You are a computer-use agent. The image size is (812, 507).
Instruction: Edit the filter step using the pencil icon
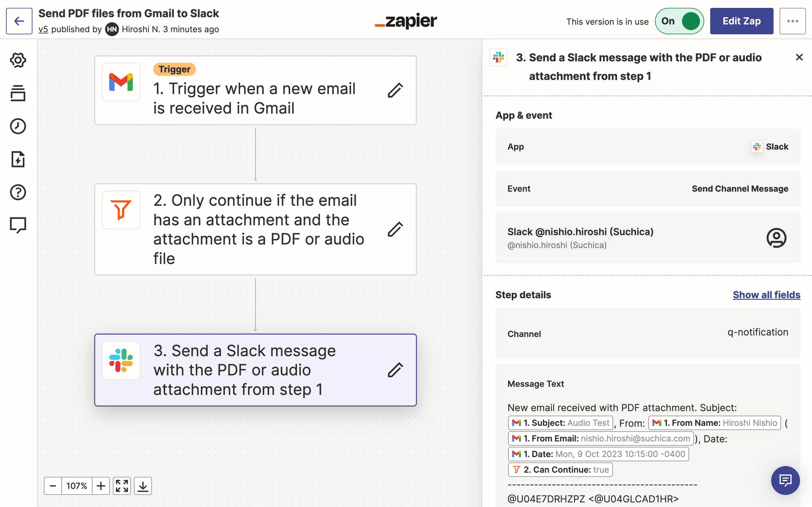click(x=395, y=229)
